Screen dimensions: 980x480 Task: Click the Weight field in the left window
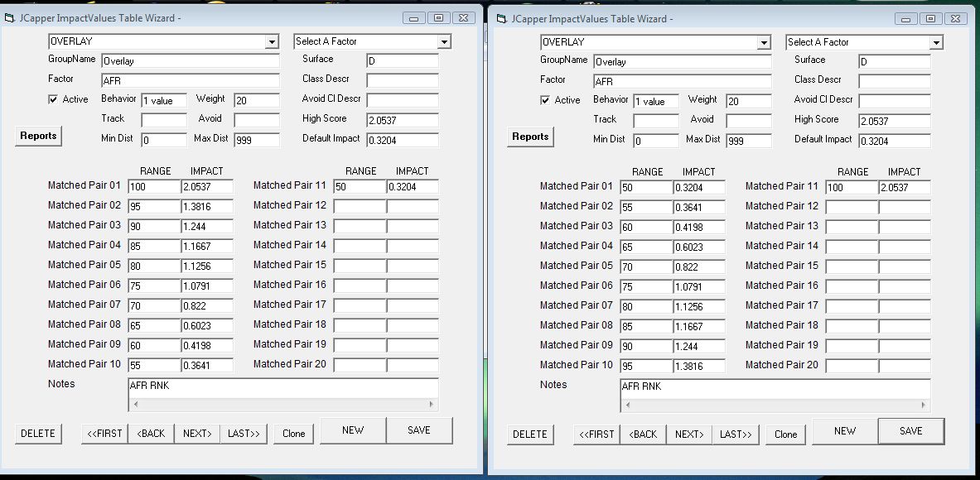[x=257, y=100]
